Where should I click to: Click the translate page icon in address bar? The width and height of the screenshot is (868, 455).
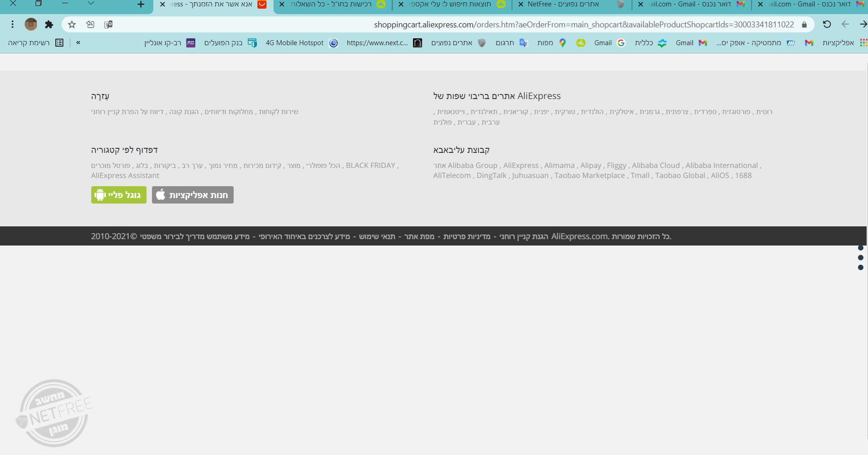108,25
